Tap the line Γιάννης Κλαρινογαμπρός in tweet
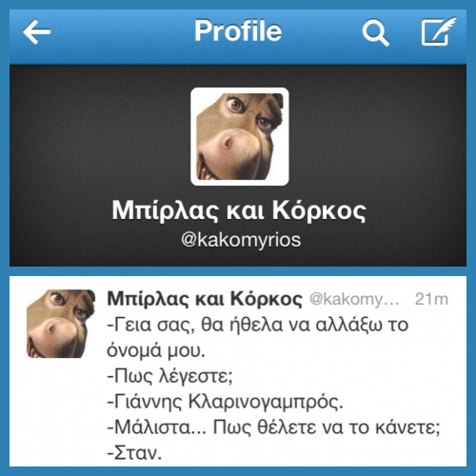Image resolution: width=476 pixels, height=476 pixels. coord(226,402)
